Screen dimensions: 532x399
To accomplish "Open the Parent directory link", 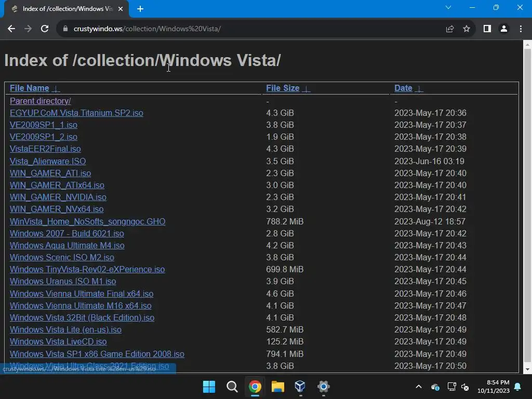I will coord(41,101).
